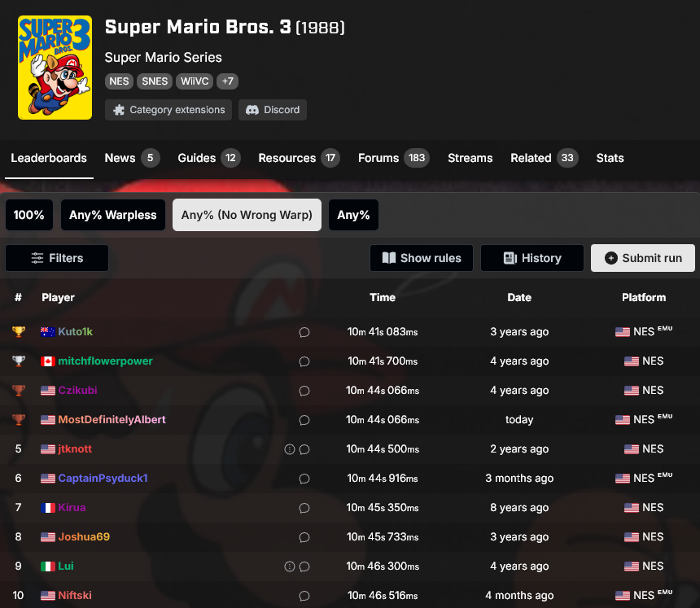Click the gold trophy next to Kuto1k
Viewport: 700px width, 608px height.
coord(18,331)
